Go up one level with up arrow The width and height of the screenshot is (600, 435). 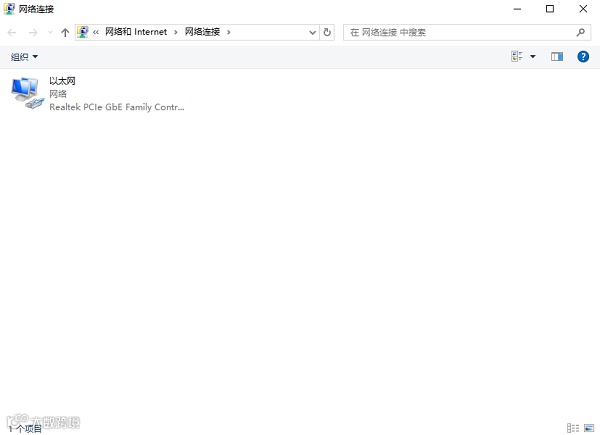pos(65,33)
